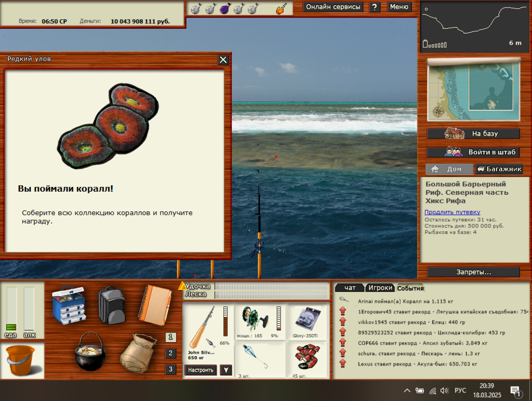This screenshot has height=401, width=532.
Task: Select tackle slot 1
Action: click(170, 337)
